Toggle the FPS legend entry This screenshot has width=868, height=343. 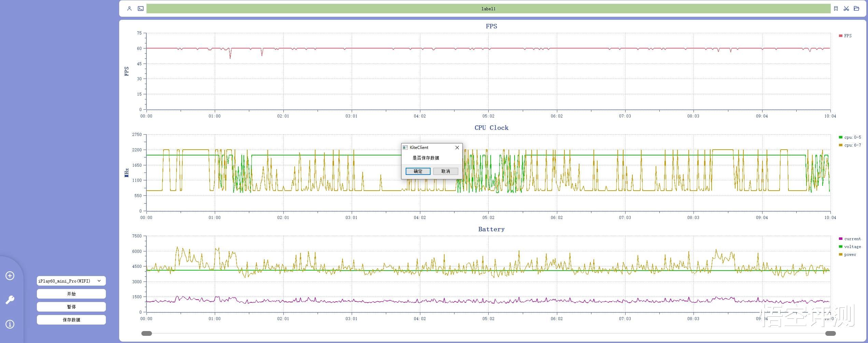point(845,36)
